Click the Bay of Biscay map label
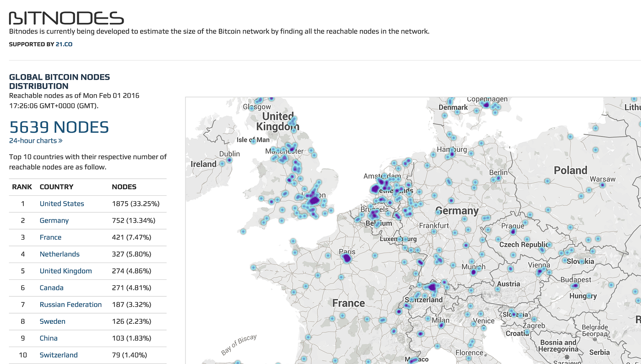Image resolution: width=641 pixels, height=364 pixels. [x=239, y=345]
